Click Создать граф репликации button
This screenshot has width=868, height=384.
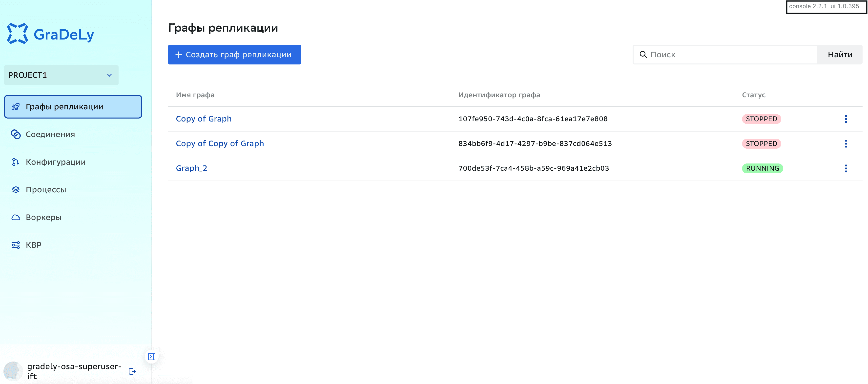234,55
